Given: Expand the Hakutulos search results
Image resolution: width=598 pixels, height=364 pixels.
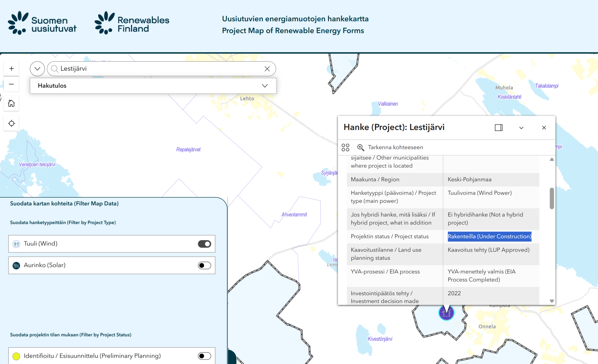Looking at the screenshot, I should (264, 86).
